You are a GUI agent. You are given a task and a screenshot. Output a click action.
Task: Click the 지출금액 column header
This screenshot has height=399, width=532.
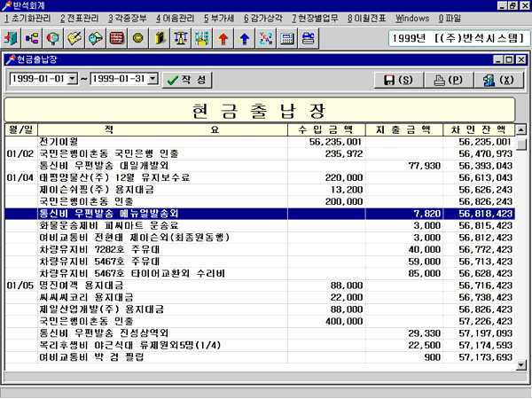tap(404, 129)
